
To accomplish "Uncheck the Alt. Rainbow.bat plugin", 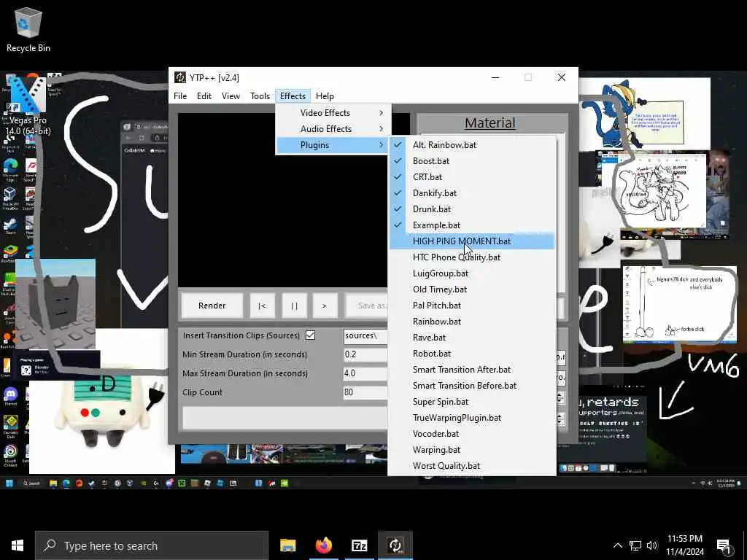I will pos(472,145).
